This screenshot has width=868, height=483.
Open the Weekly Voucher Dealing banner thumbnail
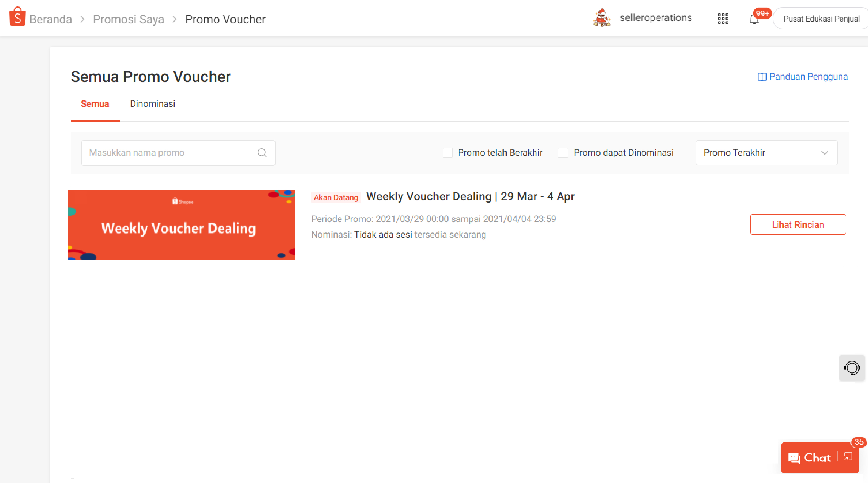(182, 225)
